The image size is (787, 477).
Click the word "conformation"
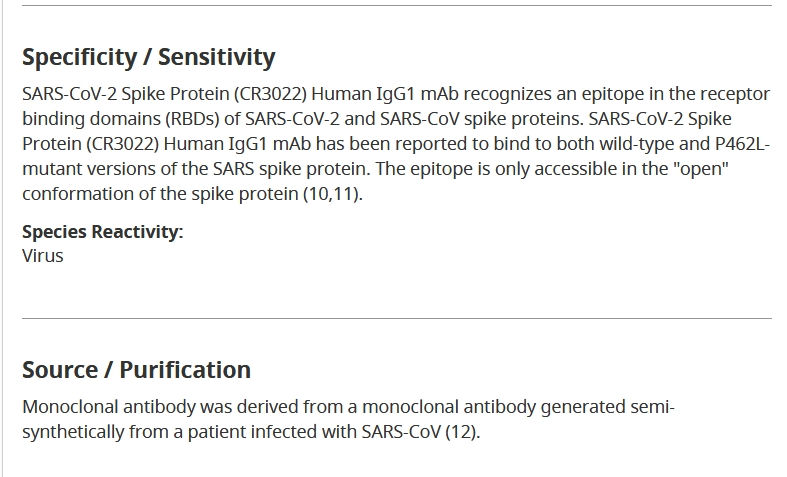pyautogui.click(x=78, y=194)
